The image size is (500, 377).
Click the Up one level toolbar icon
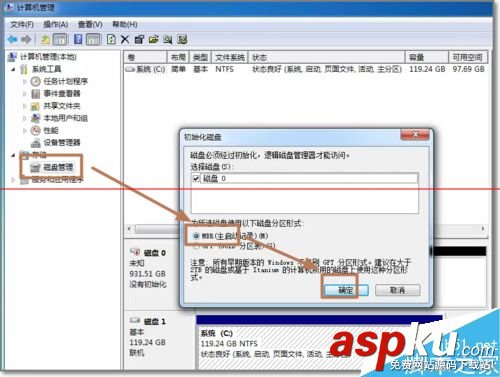45,40
